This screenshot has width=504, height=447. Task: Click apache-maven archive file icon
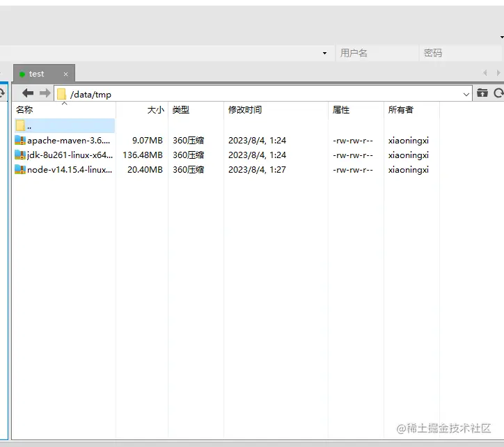(20, 140)
